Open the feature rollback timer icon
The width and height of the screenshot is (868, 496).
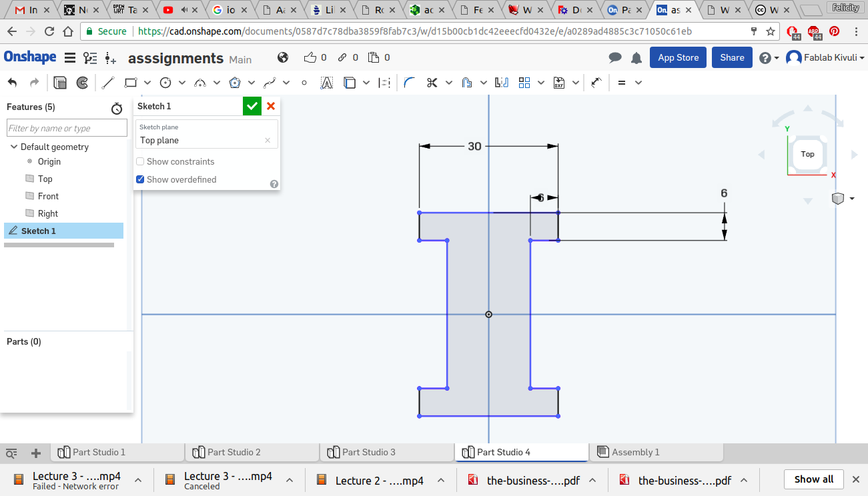[x=117, y=108]
